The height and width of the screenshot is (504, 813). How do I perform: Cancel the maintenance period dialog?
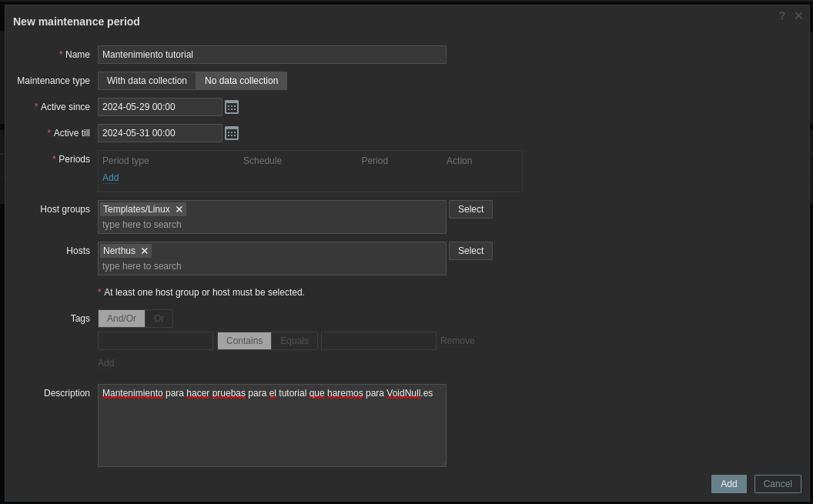[778, 484]
